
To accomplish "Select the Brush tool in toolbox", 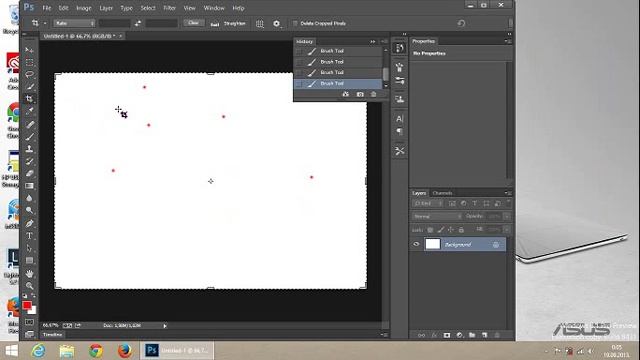I will click(29, 137).
